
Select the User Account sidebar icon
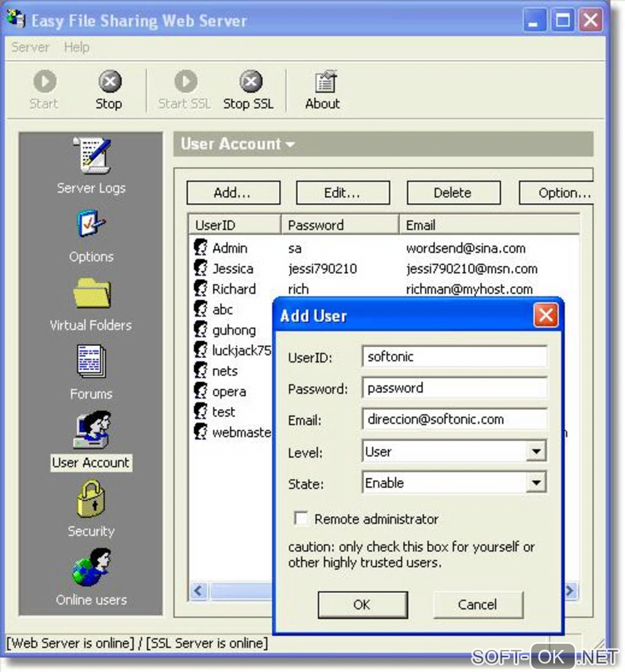(x=92, y=430)
